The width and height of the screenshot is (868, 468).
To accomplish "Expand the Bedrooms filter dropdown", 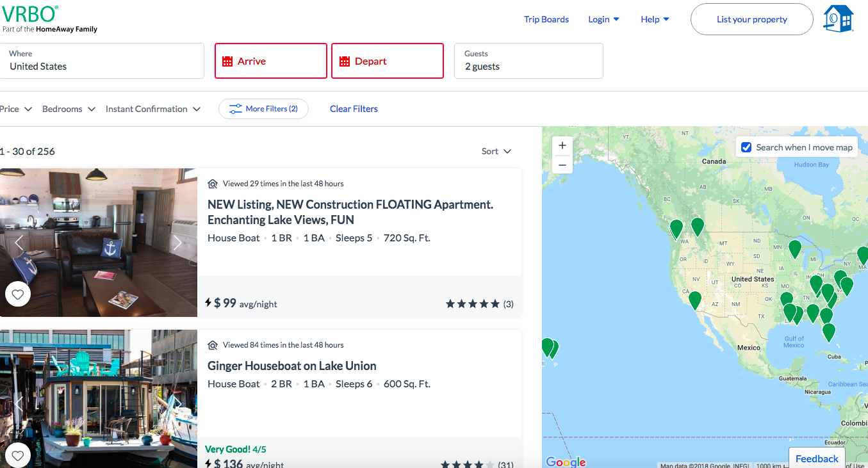I will tap(69, 109).
